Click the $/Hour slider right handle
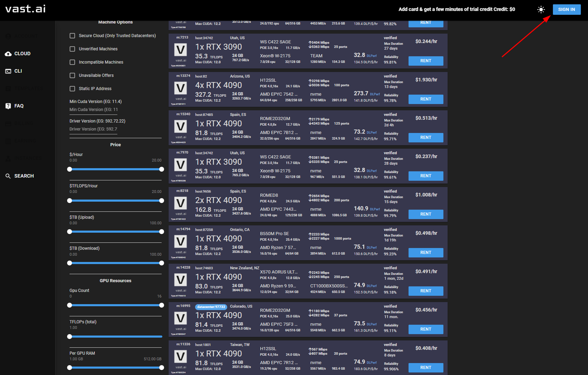The image size is (588, 375). [161, 169]
